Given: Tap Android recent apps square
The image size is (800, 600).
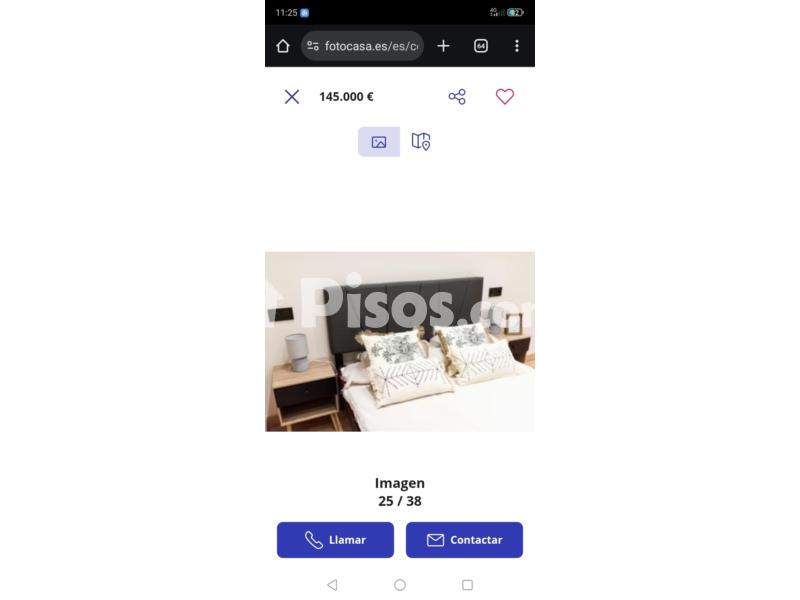Looking at the screenshot, I should coord(467,585).
